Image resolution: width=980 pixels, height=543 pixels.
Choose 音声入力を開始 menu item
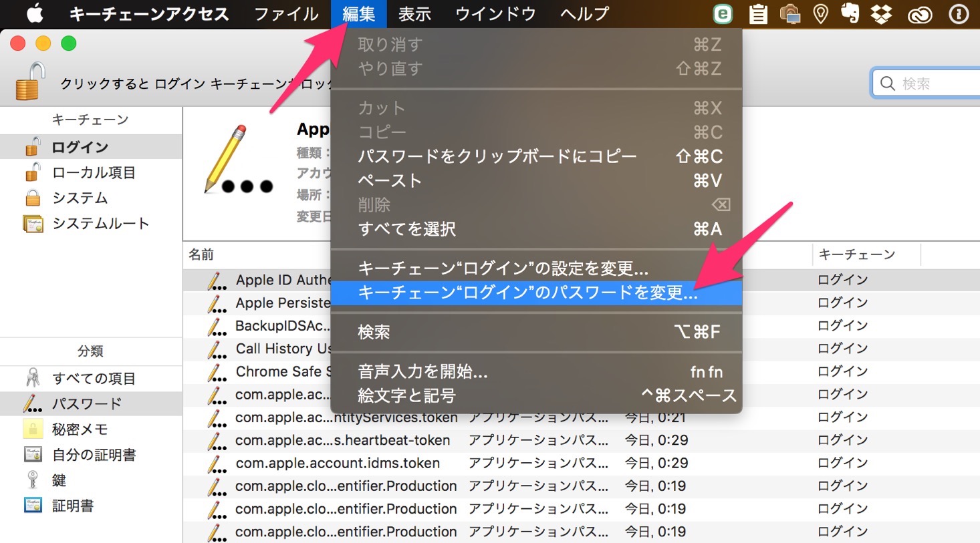(x=536, y=371)
